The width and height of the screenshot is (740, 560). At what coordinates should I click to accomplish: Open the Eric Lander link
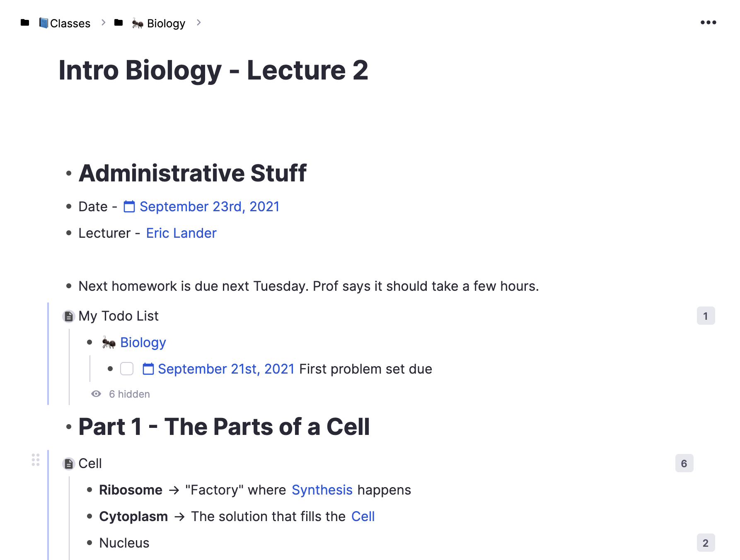coord(181,233)
